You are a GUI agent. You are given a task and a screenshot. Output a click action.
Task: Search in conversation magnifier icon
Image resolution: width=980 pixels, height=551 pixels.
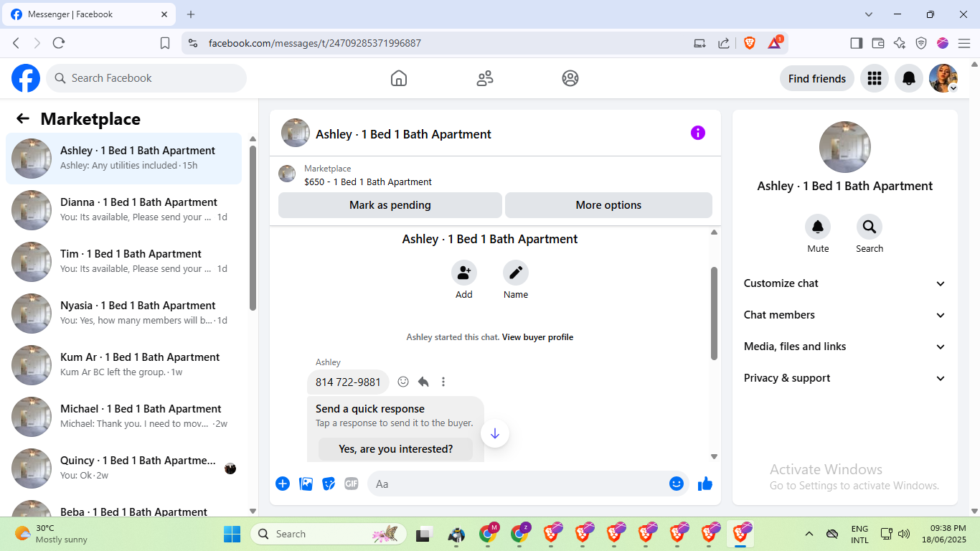[x=870, y=227]
